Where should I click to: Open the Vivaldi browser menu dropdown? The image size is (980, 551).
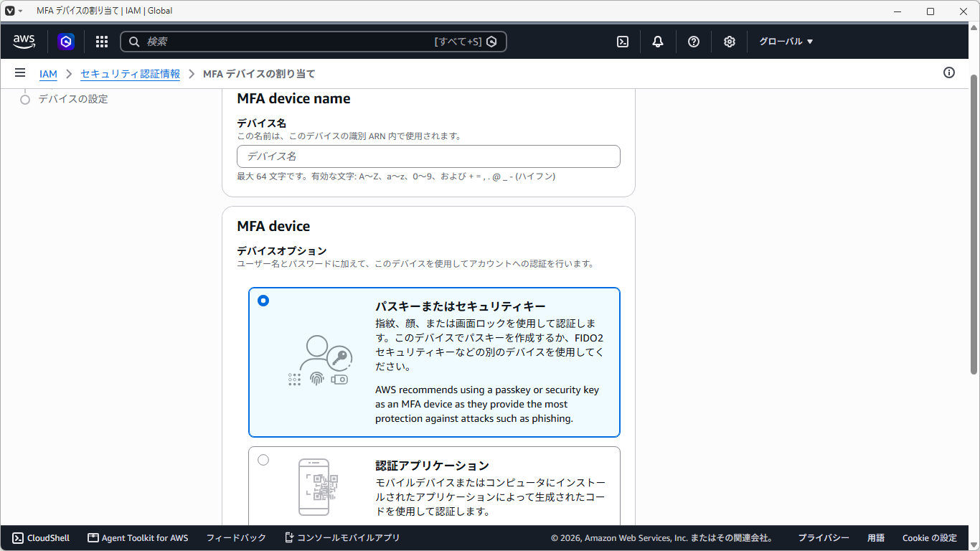(14, 11)
